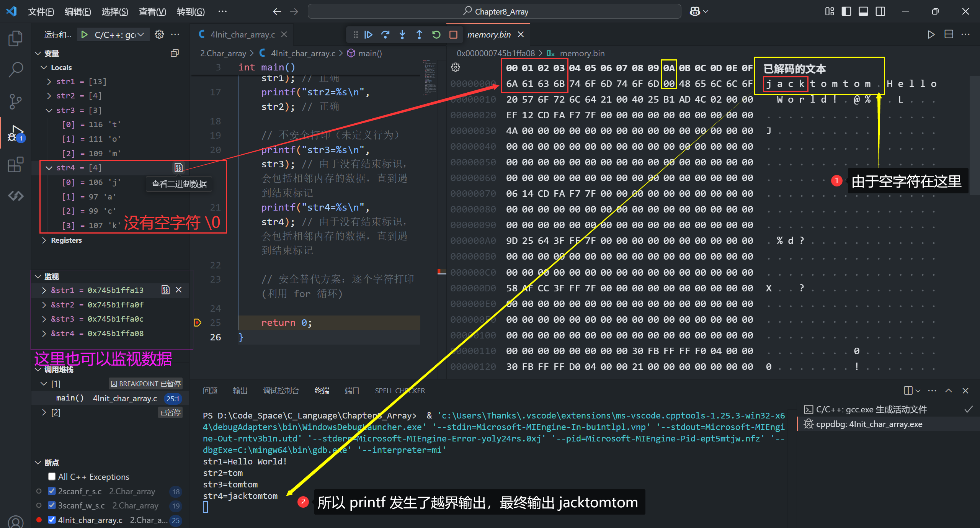
Task: Click the Step Into debug icon
Action: coord(402,35)
